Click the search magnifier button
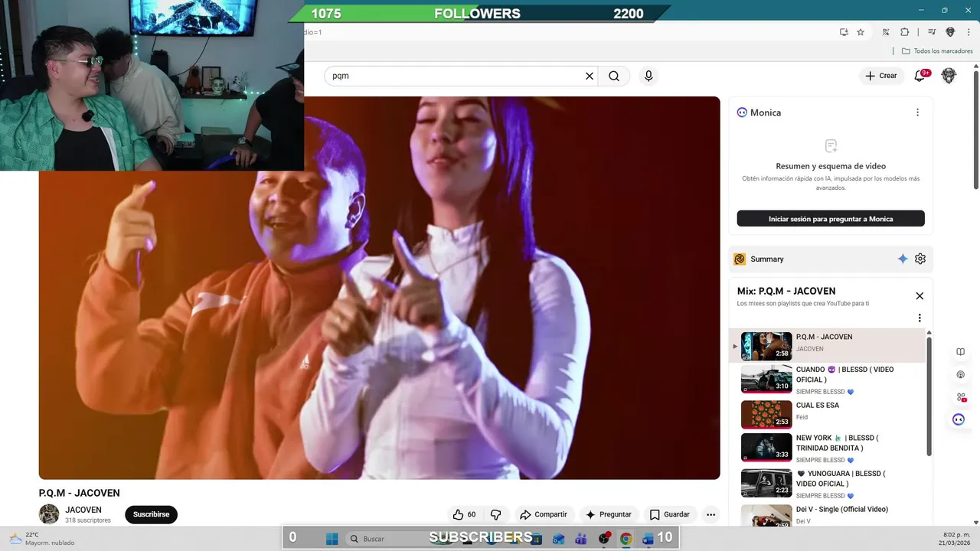The height and width of the screenshot is (551, 980). pos(614,76)
